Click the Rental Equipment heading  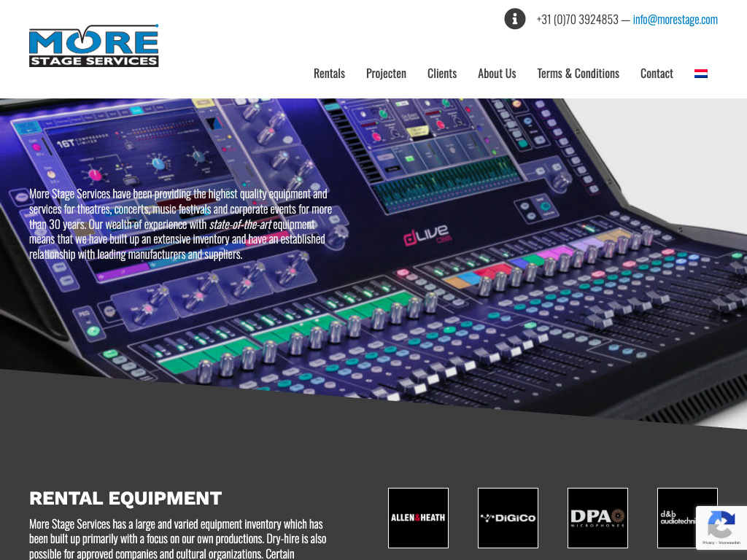[x=125, y=499]
